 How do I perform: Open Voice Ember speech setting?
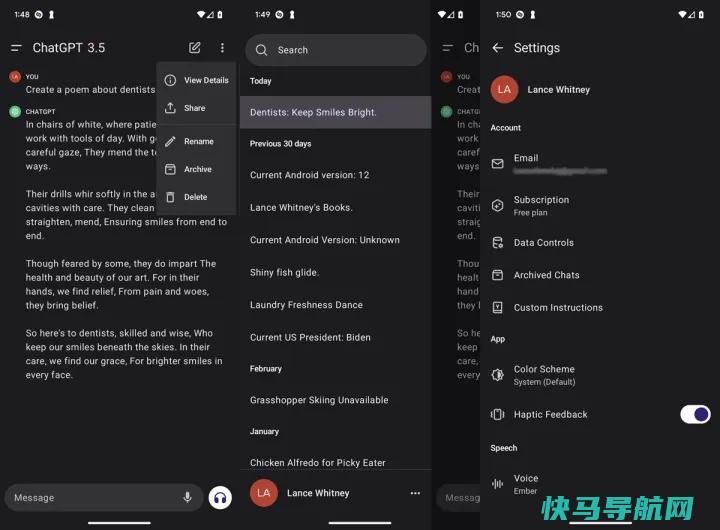600,484
